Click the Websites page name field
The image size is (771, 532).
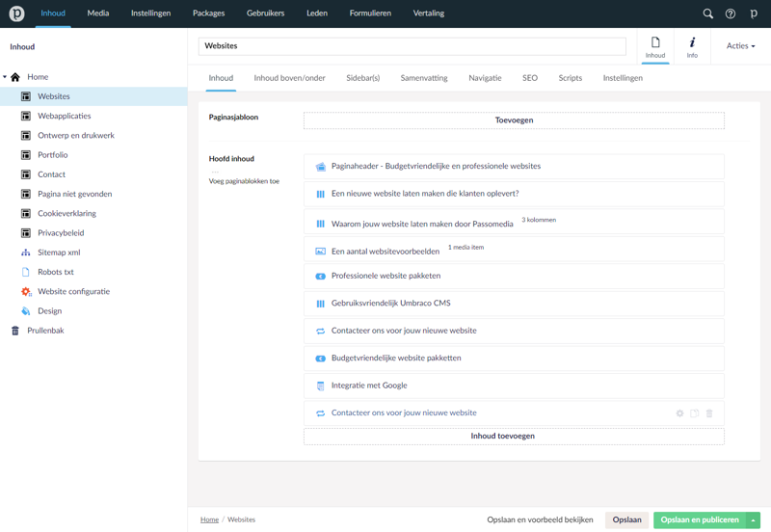[412, 46]
